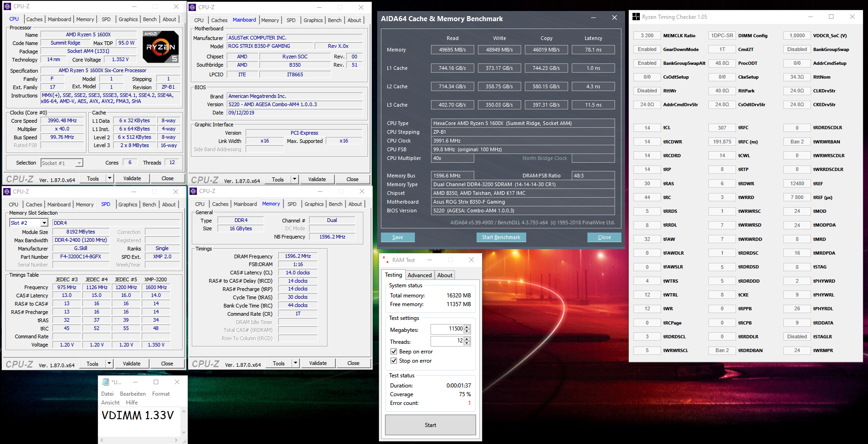Click Validate in the CPU-Z processor window

132,178
